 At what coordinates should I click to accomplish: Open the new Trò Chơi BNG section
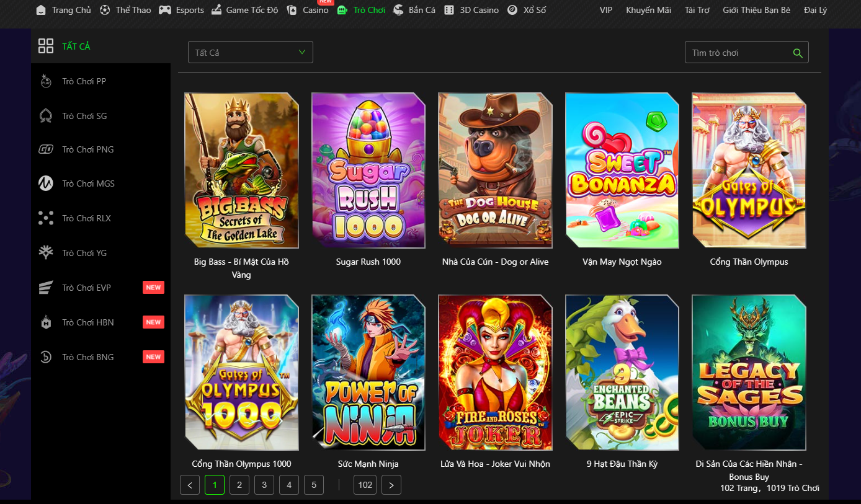[46, 356]
